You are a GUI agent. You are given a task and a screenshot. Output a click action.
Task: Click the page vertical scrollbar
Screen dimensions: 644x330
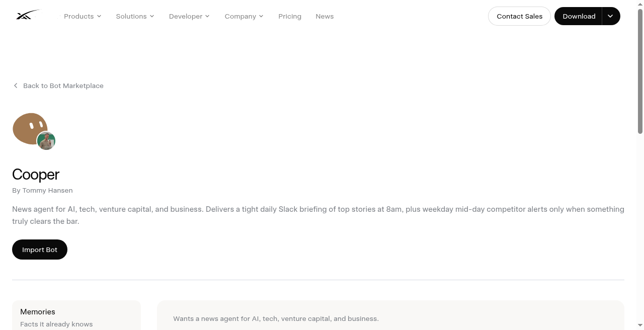[640, 70]
